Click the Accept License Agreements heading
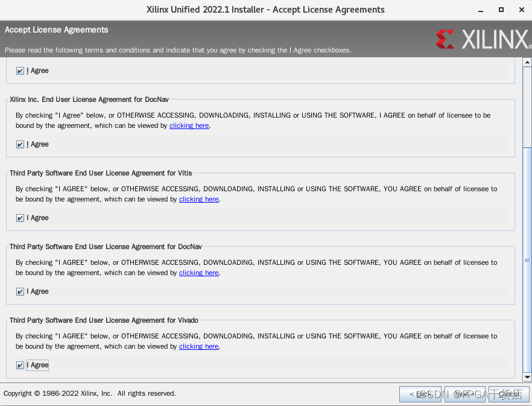This screenshot has height=406, width=532. click(x=56, y=30)
